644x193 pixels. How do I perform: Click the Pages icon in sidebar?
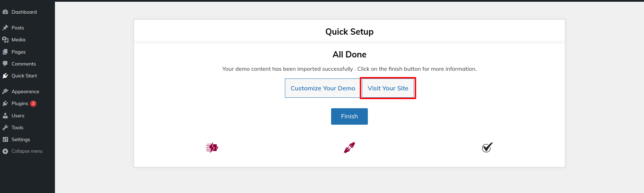5,52
